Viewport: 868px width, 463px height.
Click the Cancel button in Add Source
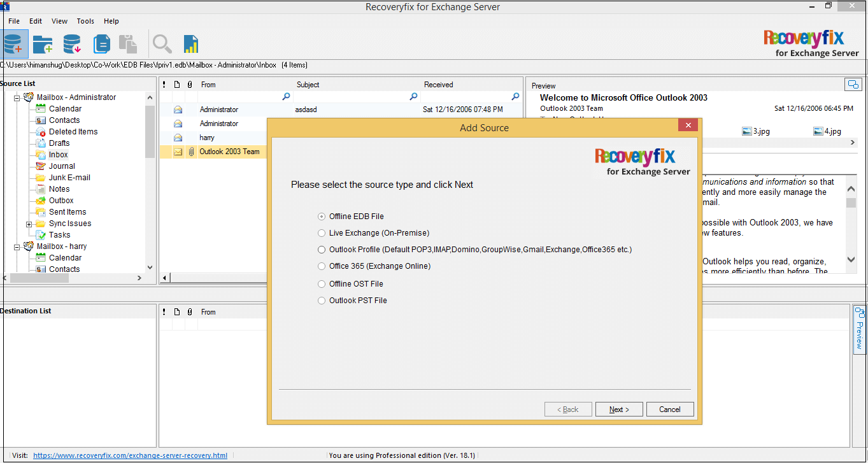click(670, 410)
